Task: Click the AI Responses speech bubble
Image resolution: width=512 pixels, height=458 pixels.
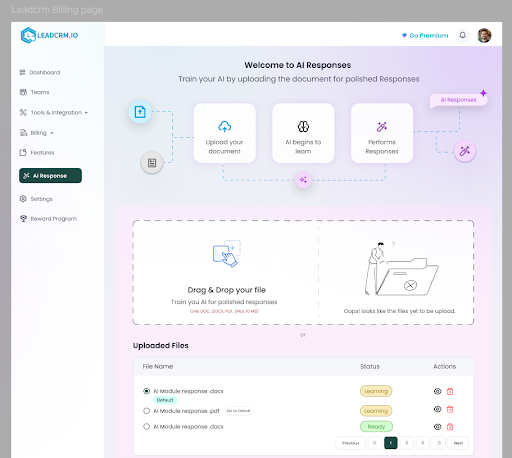Action: coord(458,100)
